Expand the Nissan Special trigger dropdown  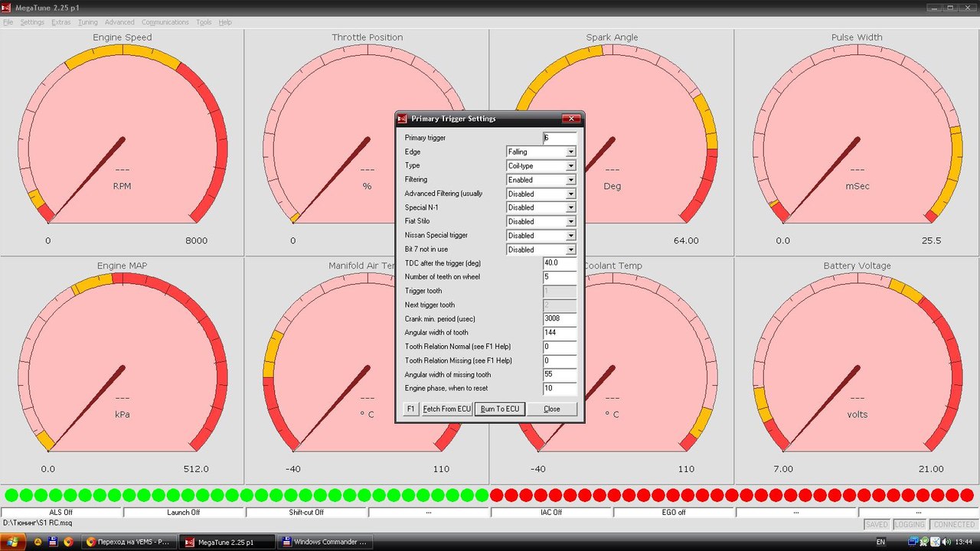point(570,236)
